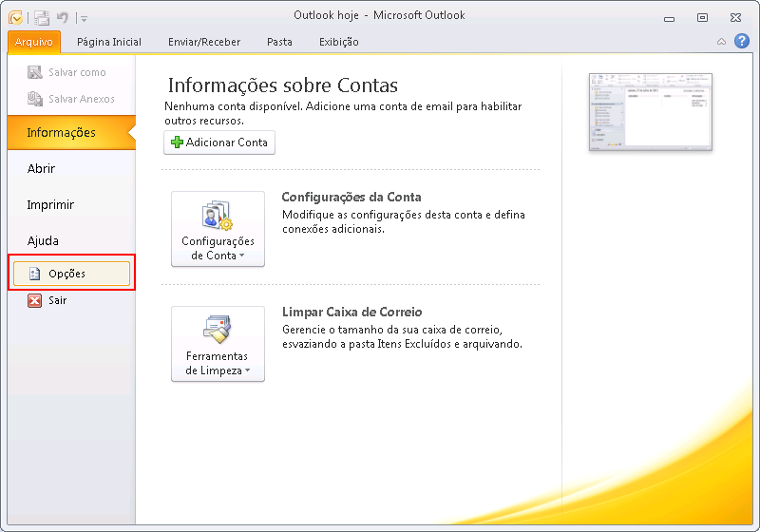Close the Microsoft Outlook window
The height and width of the screenshot is (532, 760).
point(735,18)
